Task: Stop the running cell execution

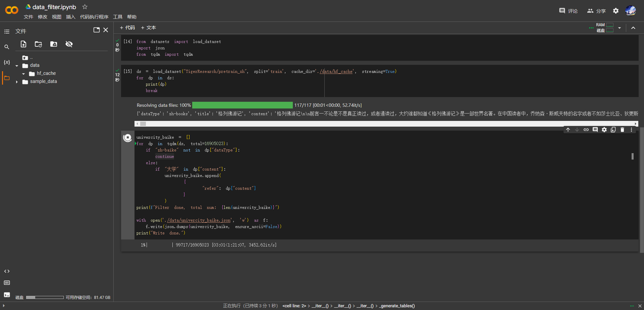Action: 127,137
